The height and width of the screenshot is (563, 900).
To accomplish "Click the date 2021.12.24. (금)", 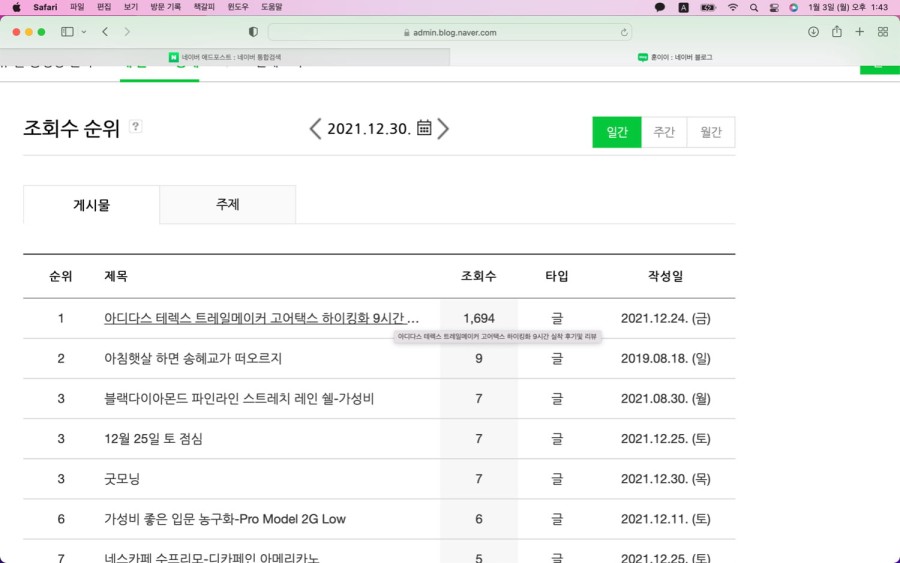I will (x=665, y=318).
